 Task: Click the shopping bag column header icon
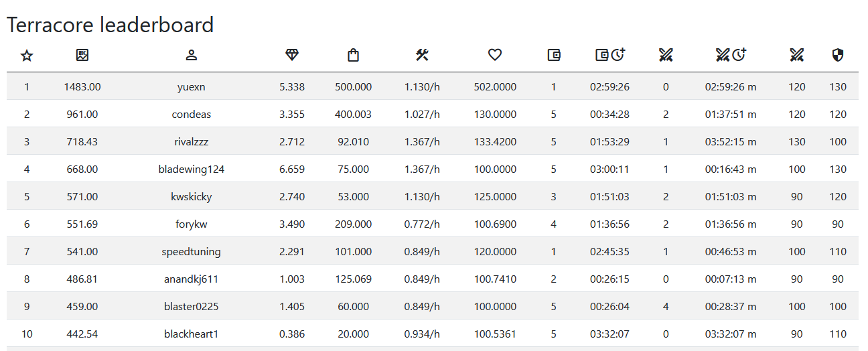[x=353, y=56]
